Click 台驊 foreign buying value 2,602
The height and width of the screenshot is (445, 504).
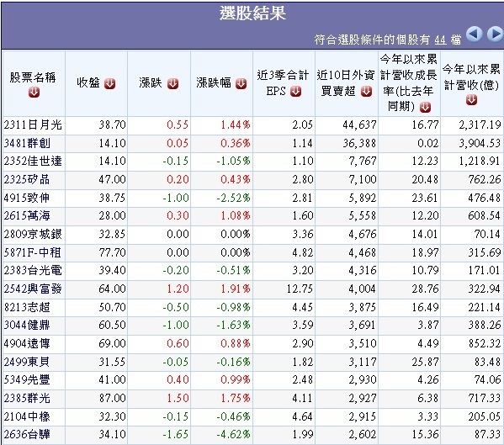pyautogui.click(x=363, y=434)
